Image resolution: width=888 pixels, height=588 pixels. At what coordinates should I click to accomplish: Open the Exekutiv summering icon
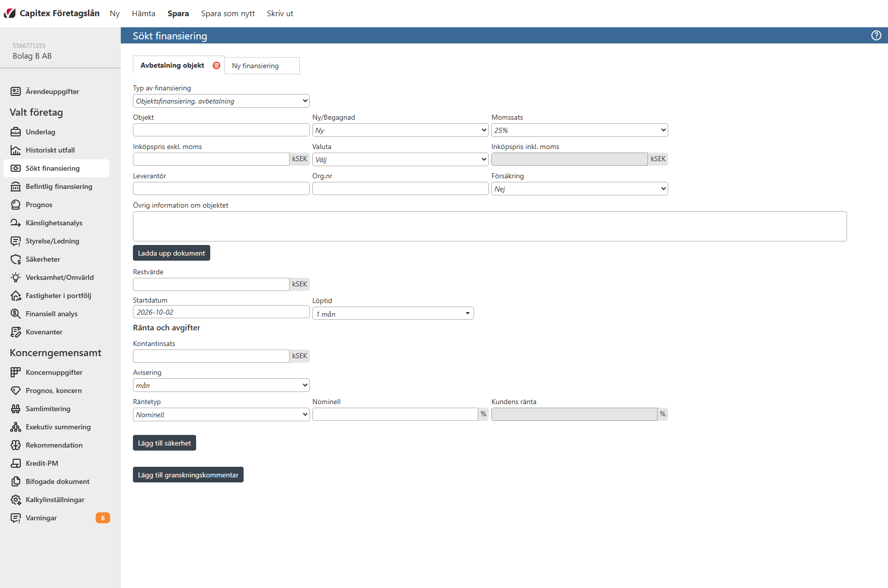[16, 427]
